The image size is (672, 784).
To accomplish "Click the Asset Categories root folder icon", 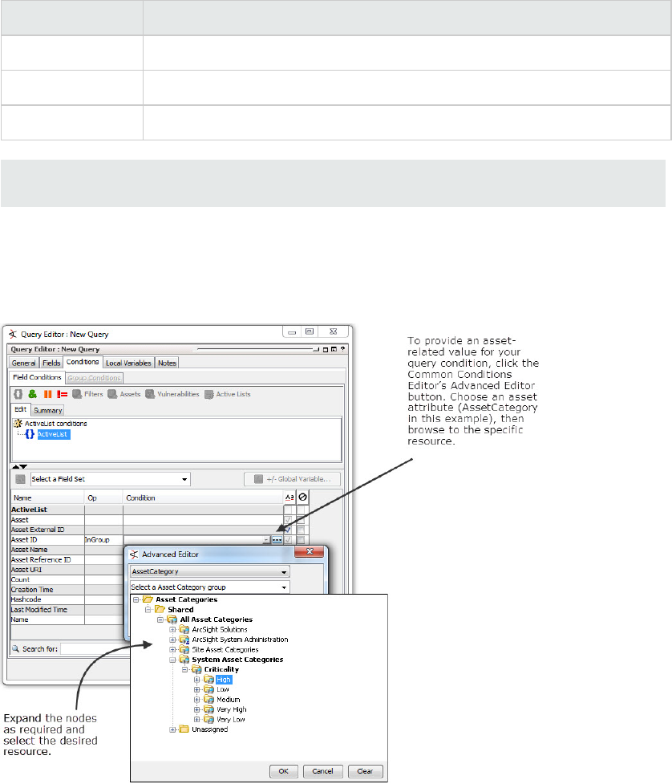I will click(x=148, y=599).
